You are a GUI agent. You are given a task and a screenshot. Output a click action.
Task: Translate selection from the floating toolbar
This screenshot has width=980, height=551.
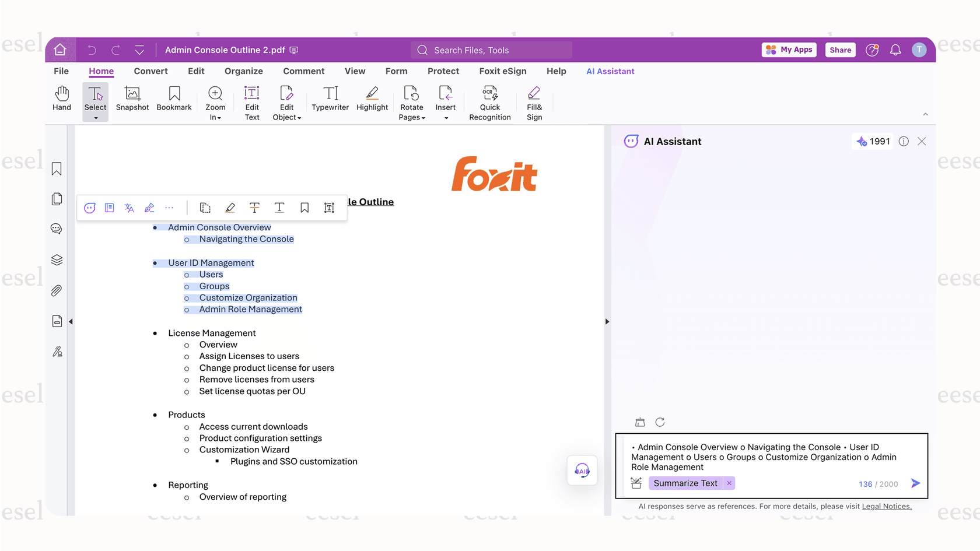(129, 208)
